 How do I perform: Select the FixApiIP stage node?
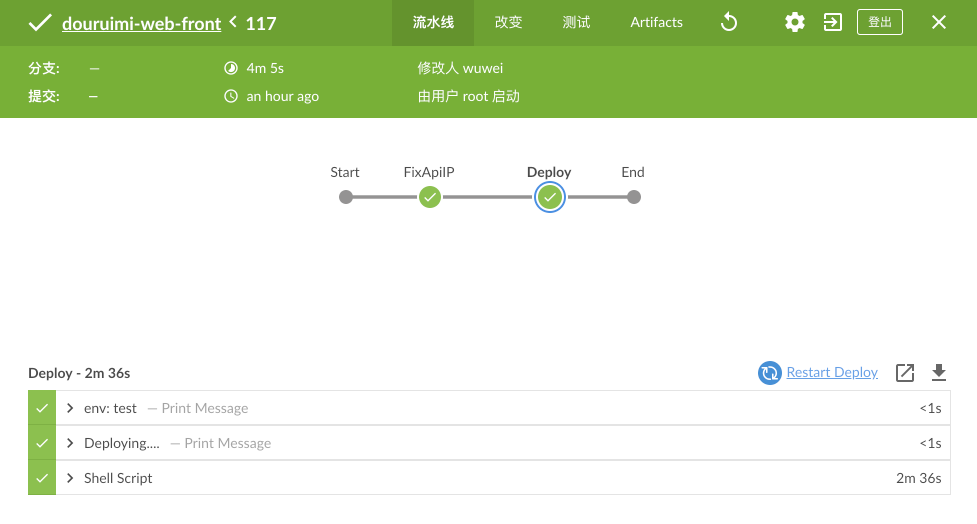[429, 197]
